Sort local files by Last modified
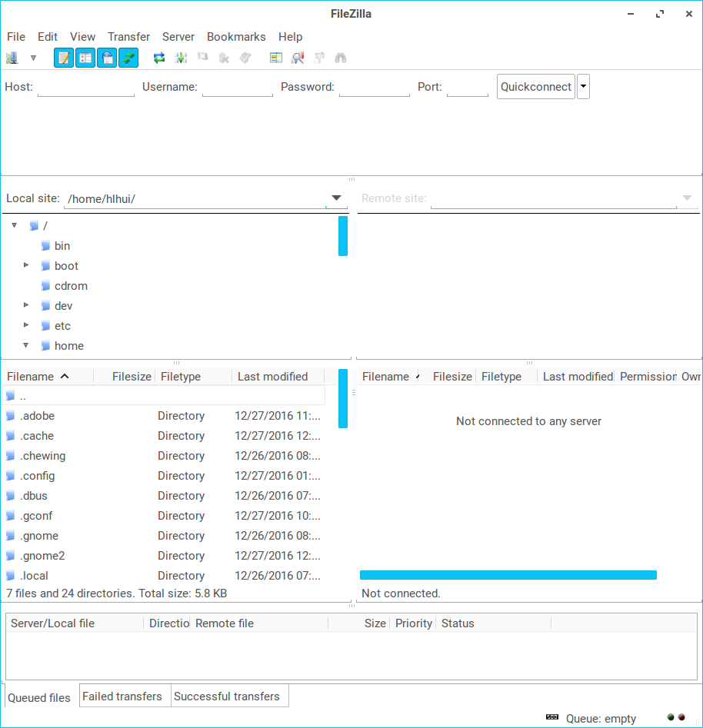This screenshot has width=703, height=728. [273, 377]
